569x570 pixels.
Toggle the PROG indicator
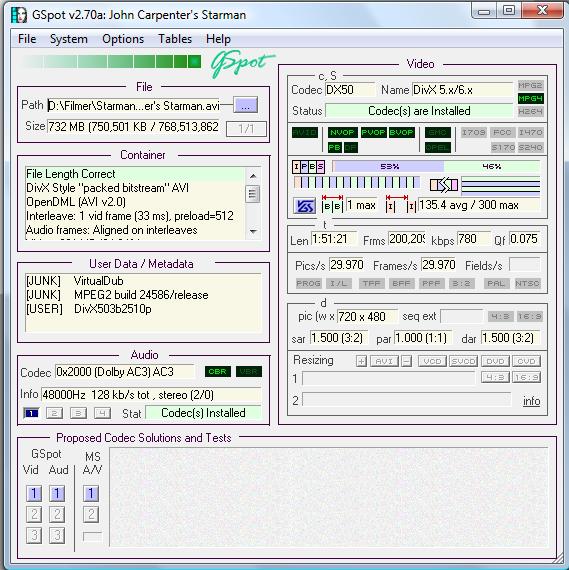pos(309,283)
